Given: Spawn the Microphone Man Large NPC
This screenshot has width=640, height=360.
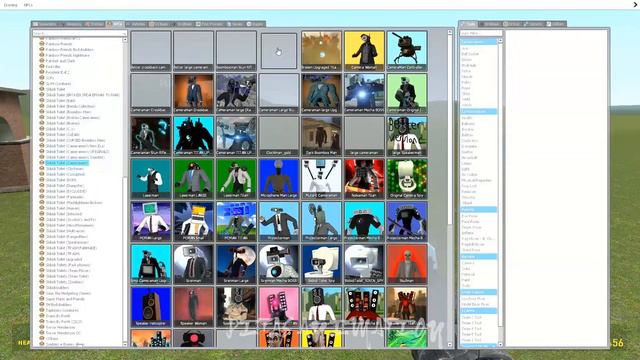Looking at the screenshot, I should (279, 179).
